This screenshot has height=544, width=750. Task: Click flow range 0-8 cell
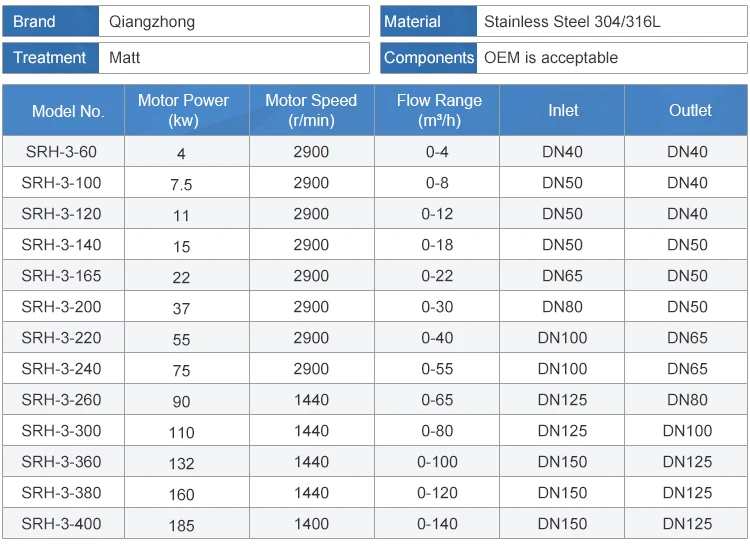pyautogui.click(x=437, y=183)
